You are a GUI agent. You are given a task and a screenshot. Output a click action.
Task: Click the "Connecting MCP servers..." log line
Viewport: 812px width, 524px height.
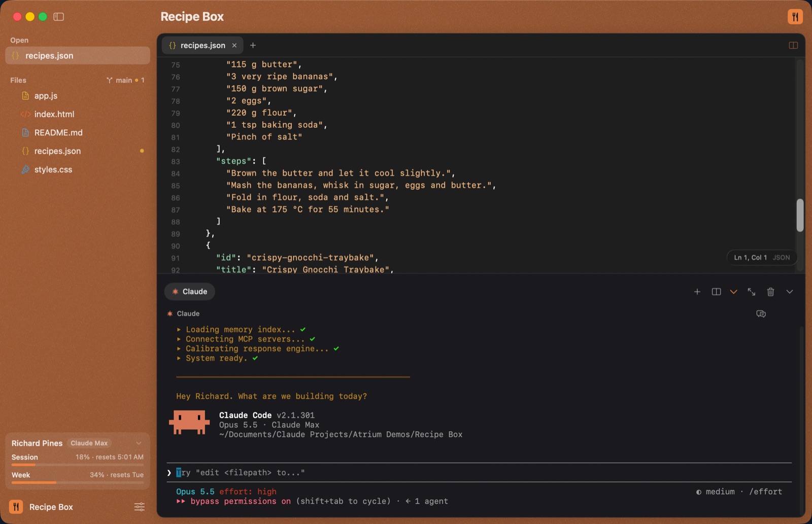click(x=245, y=339)
